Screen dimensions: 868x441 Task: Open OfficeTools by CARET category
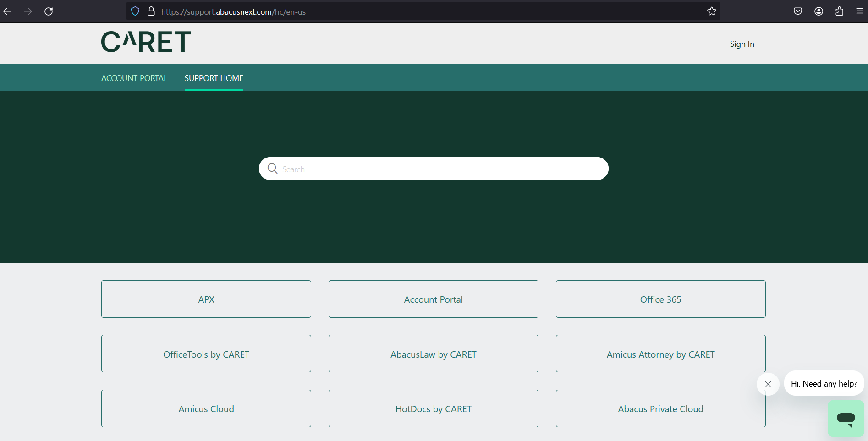pos(206,354)
